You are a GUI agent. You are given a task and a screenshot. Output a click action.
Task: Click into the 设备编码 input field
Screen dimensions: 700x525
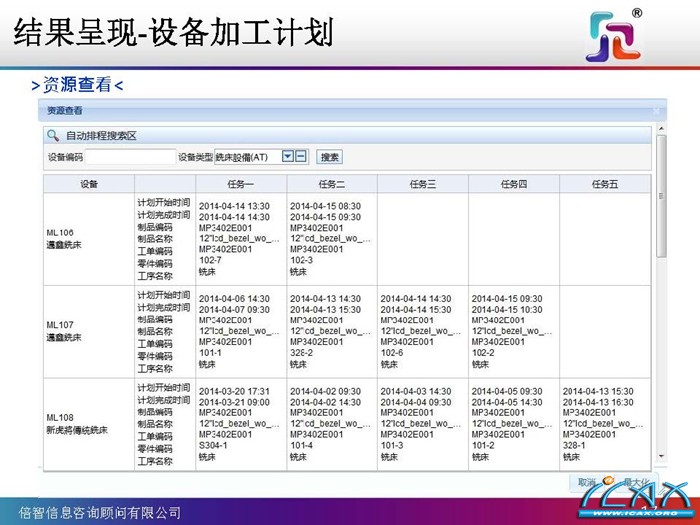click(x=130, y=157)
